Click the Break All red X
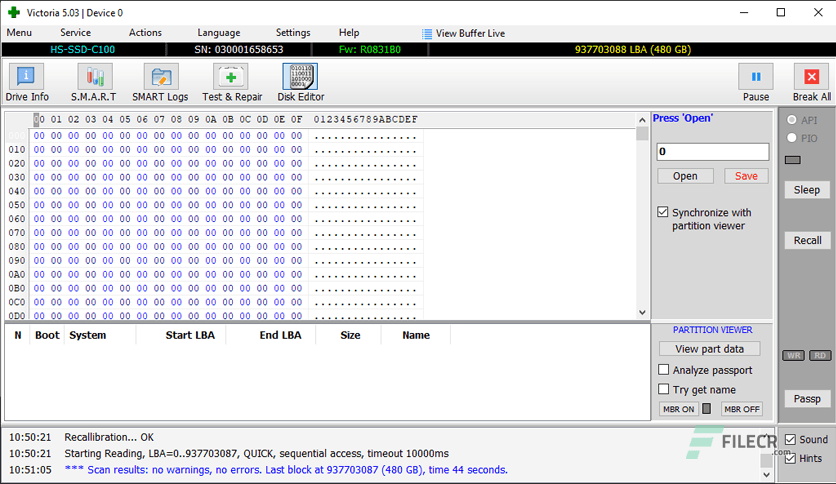The width and height of the screenshot is (836, 484). pyautogui.click(x=811, y=77)
